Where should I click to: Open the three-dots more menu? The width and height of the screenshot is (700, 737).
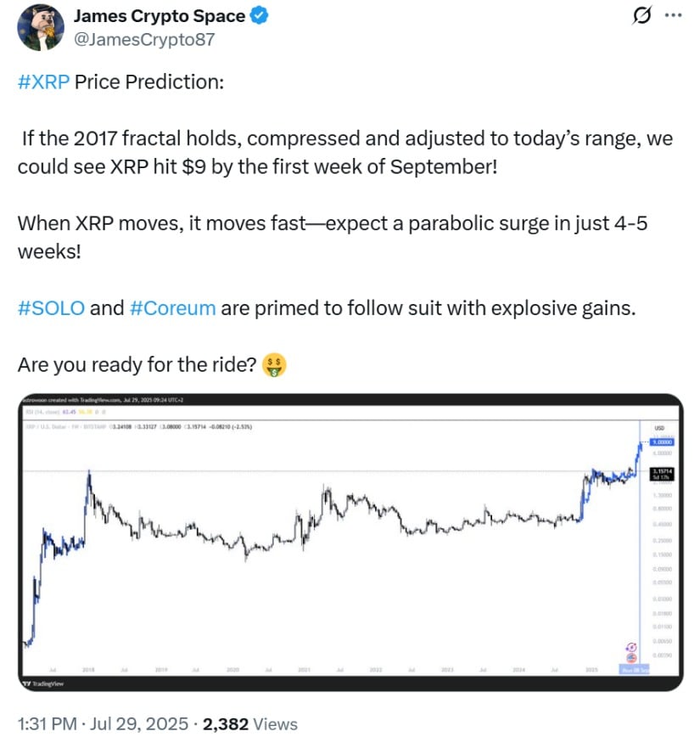pos(673,15)
